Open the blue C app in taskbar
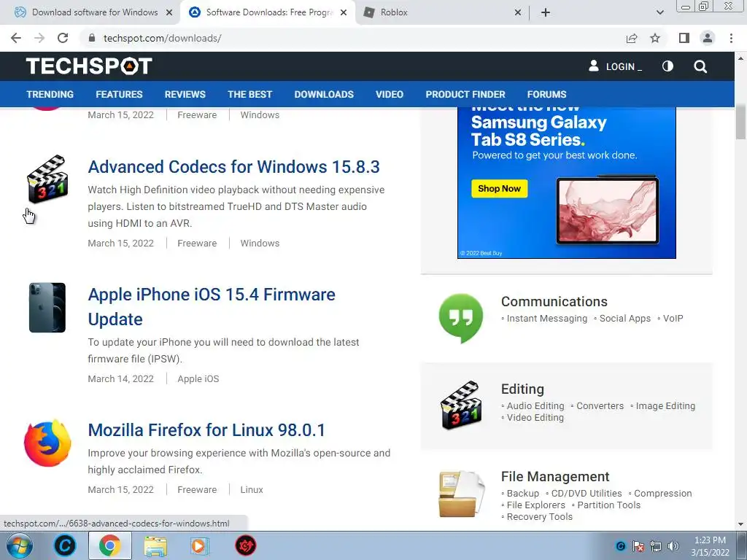This screenshot has height=560, width=747. 65,545
